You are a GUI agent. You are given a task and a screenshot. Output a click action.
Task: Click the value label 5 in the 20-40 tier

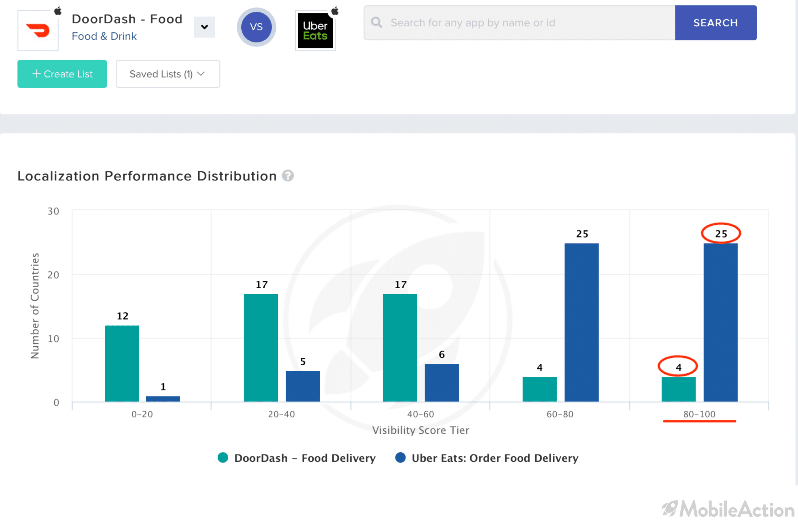tap(303, 362)
